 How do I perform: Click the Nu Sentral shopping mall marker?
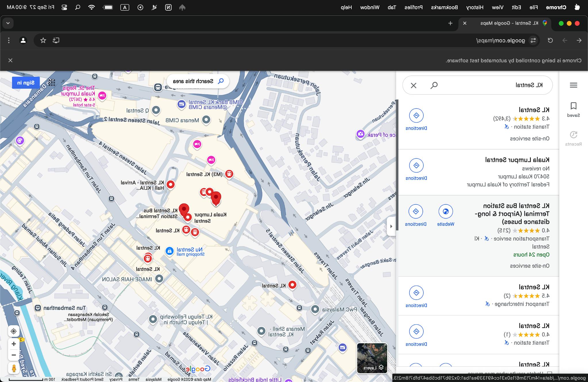[169, 251]
